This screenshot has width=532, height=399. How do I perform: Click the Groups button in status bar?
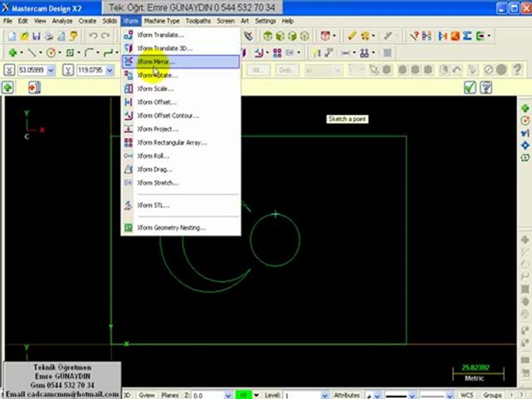(x=492, y=395)
